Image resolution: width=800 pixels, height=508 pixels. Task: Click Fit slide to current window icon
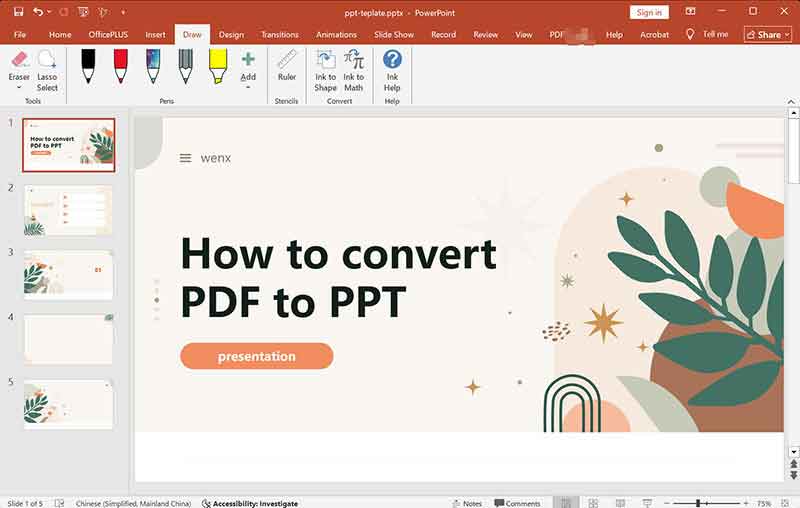click(785, 503)
